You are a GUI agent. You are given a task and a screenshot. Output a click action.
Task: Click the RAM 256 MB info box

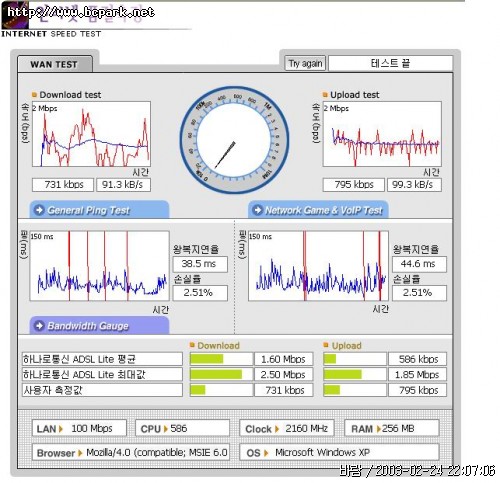(391, 428)
